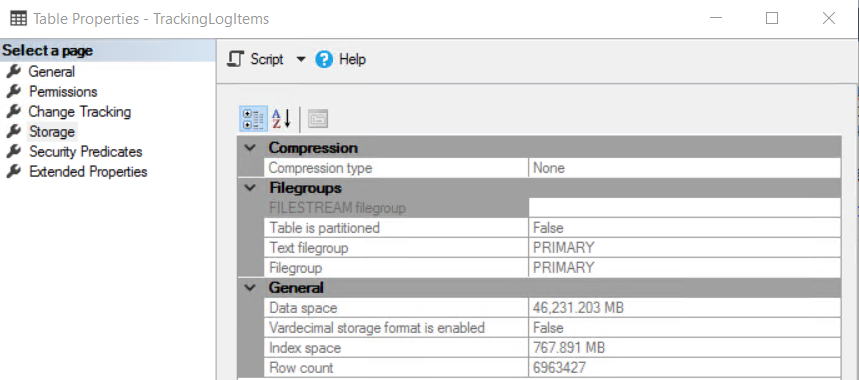Click the Script icon in toolbar
Screen dimensions: 859x380
tap(235, 59)
